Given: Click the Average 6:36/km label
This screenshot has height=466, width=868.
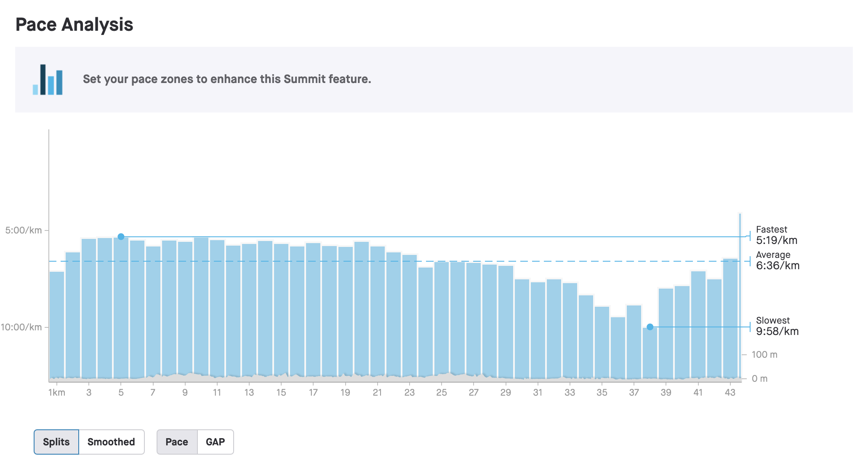Looking at the screenshot, I should point(777,261).
